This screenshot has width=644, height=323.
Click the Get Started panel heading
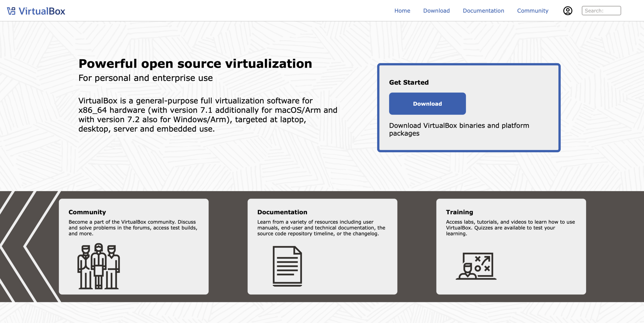pos(409,82)
